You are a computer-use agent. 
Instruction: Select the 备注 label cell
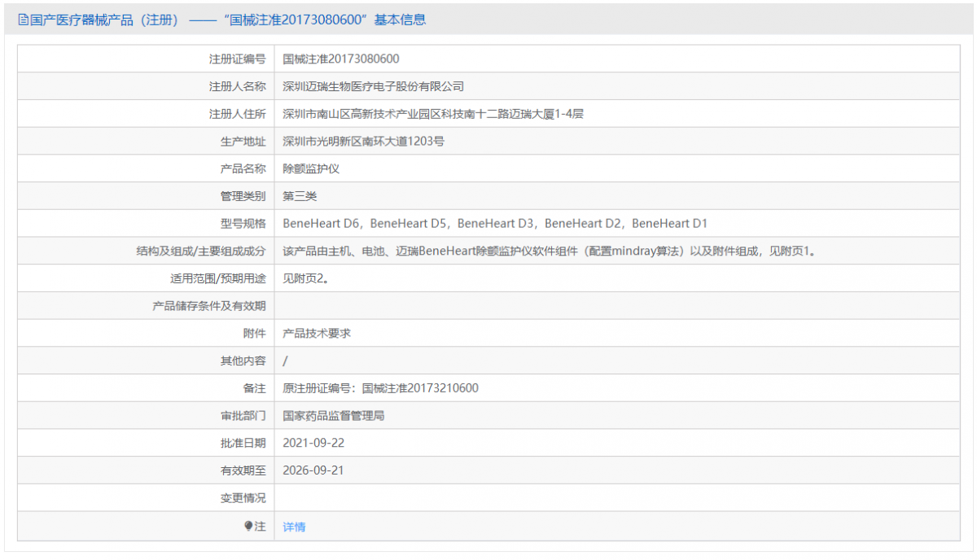point(147,388)
